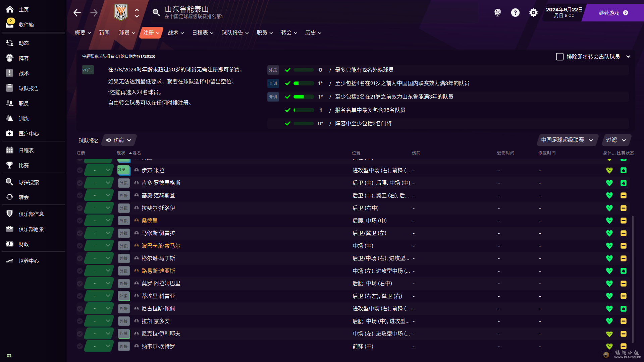This screenshot has width=644, height=362.
Task: Toggle registration circle for 桑德里
Action: tap(79, 221)
